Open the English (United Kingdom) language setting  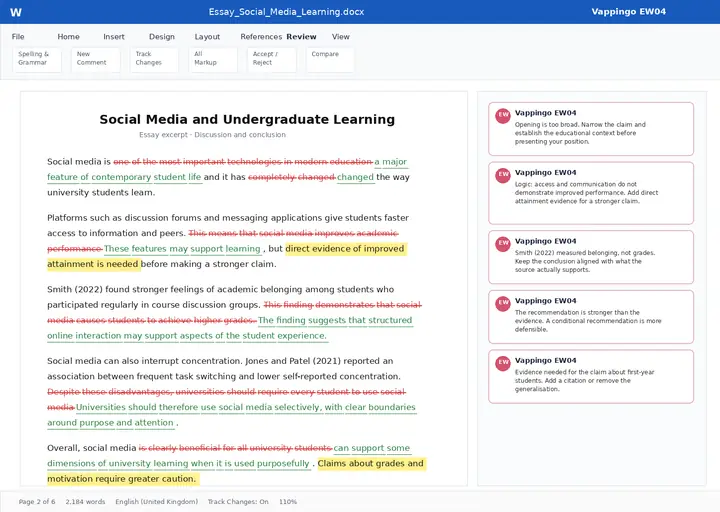point(157,502)
